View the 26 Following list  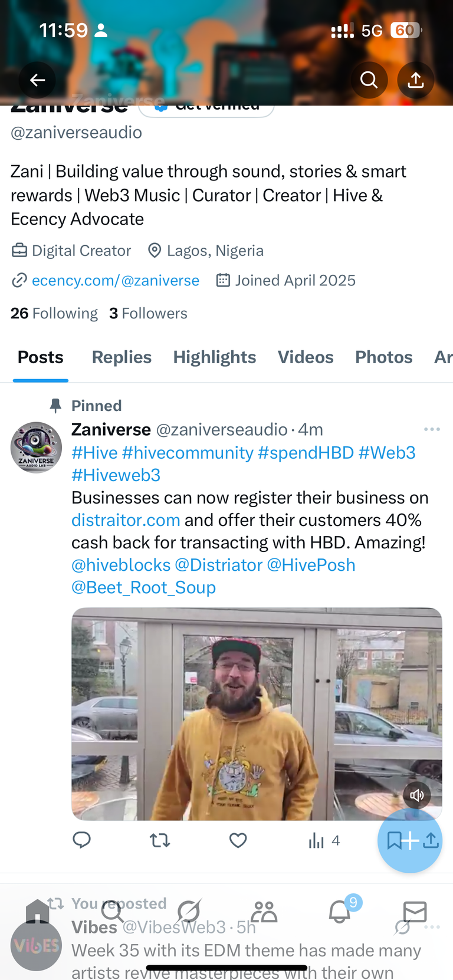(x=54, y=313)
